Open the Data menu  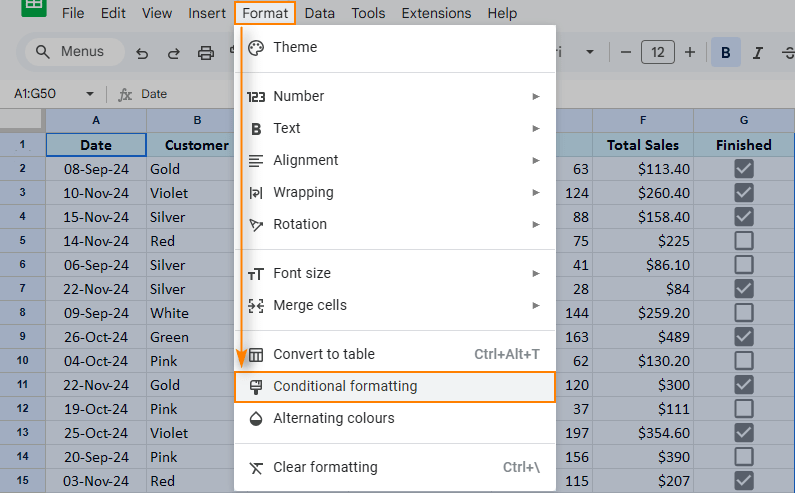point(319,13)
